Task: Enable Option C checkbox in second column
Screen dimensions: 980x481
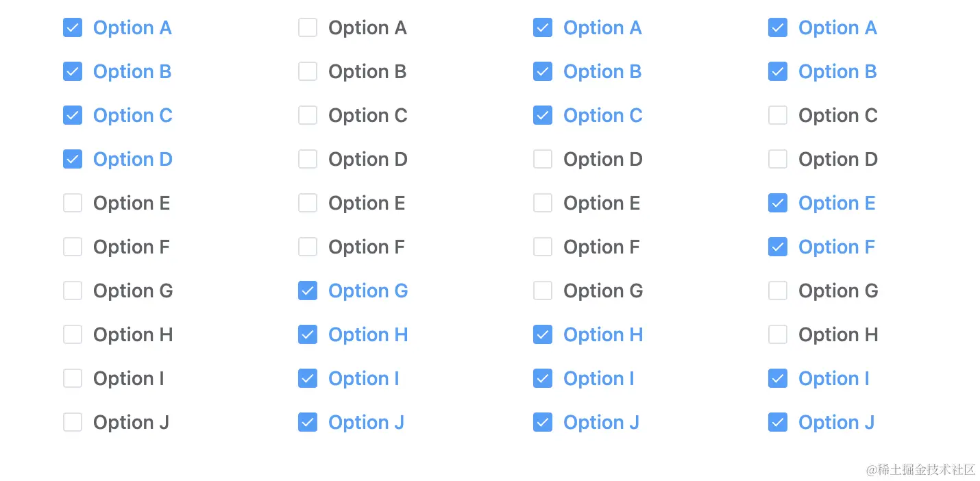Action: [x=308, y=116]
